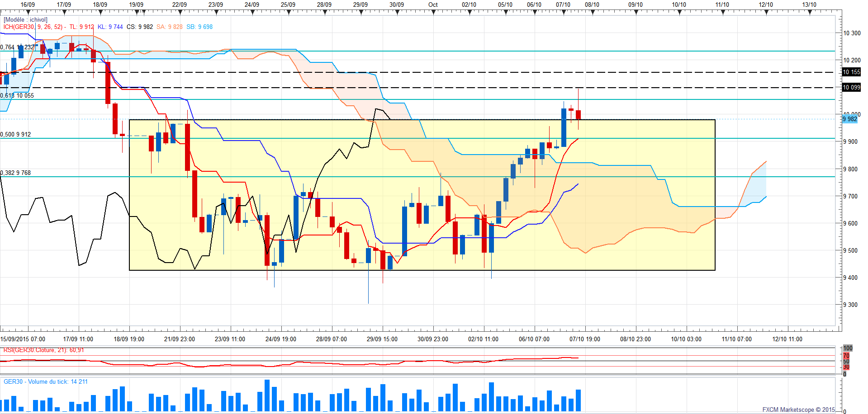Click the RSI(GER30.Cloture, 21) indicator label
Viewport: 868px width, 414px height.
(43, 350)
